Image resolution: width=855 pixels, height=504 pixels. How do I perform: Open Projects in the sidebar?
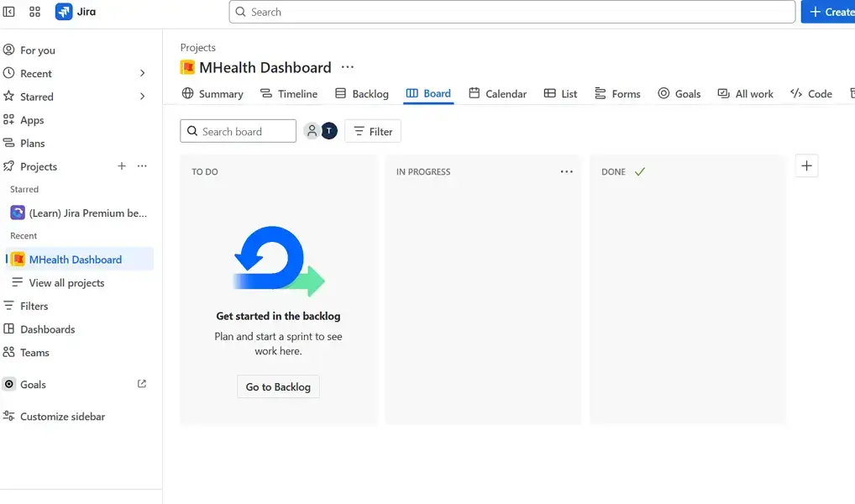point(38,166)
